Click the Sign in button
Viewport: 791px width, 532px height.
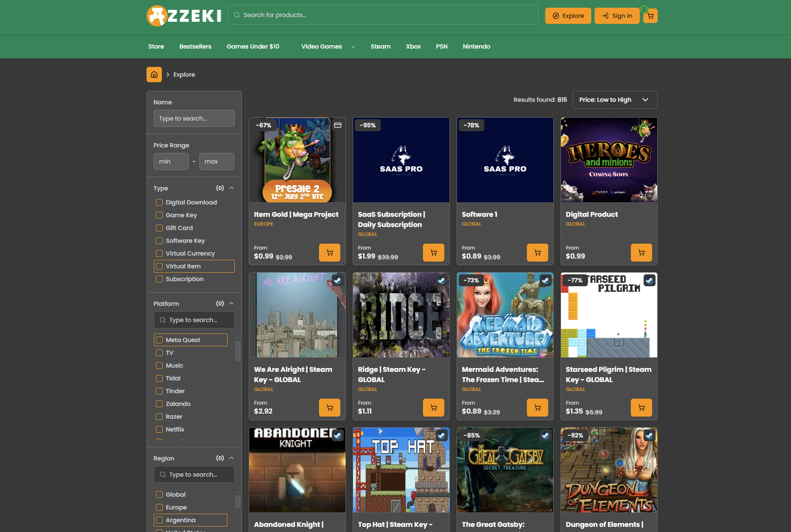617,16
